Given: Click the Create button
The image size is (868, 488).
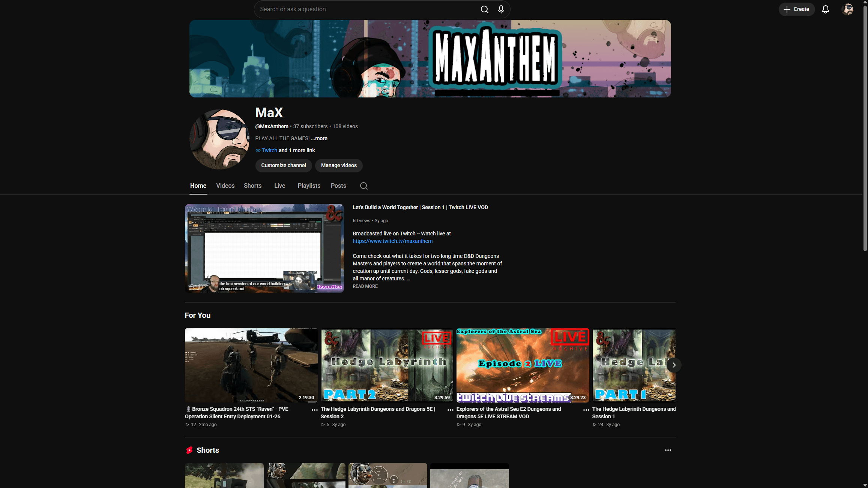Looking at the screenshot, I should [x=796, y=9].
